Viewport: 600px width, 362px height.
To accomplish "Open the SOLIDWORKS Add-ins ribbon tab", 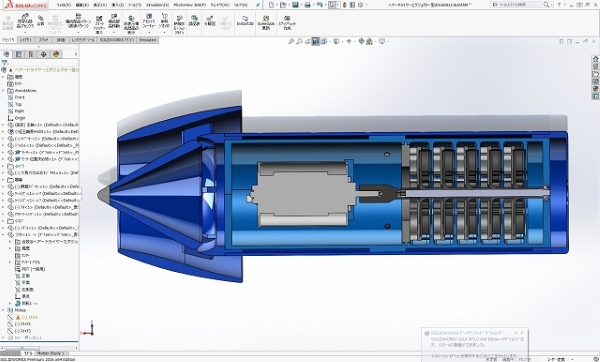I will 117,40.
